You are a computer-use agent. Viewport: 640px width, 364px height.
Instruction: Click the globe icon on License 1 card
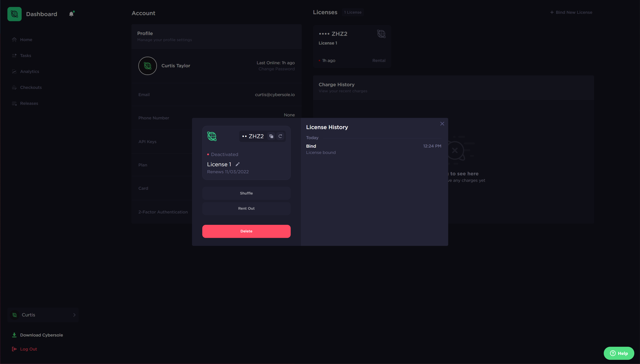pos(381,34)
